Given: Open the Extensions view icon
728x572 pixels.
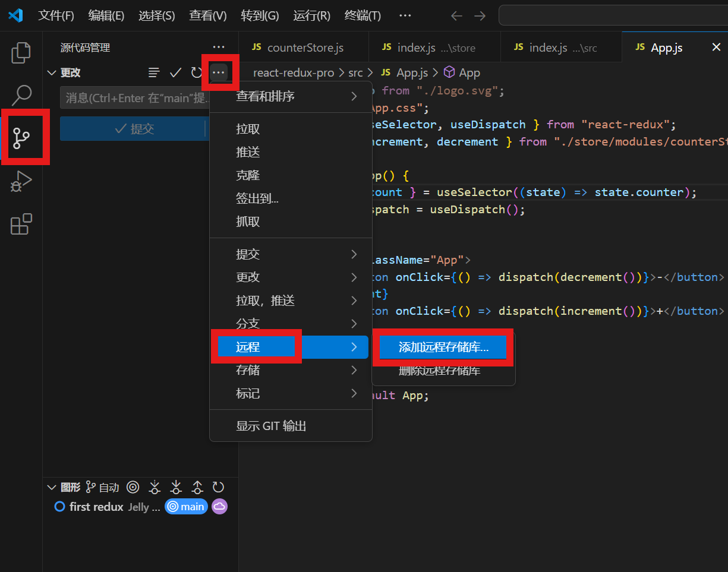Looking at the screenshot, I should point(21,224).
